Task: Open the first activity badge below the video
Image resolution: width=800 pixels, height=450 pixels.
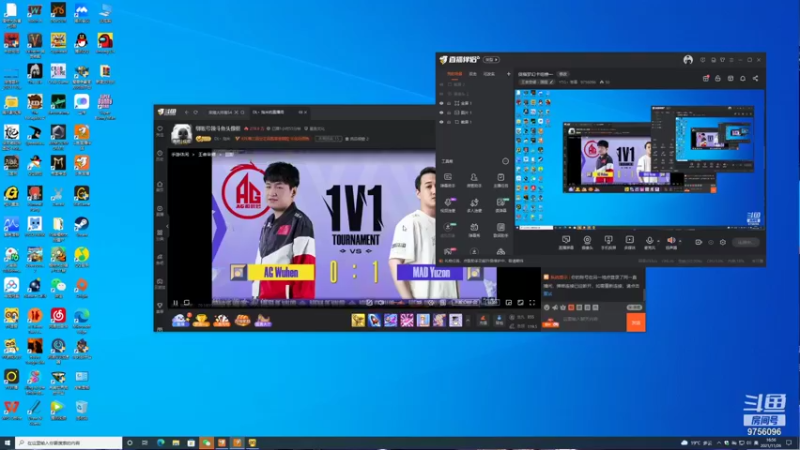Action: click(x=180, y=320)
